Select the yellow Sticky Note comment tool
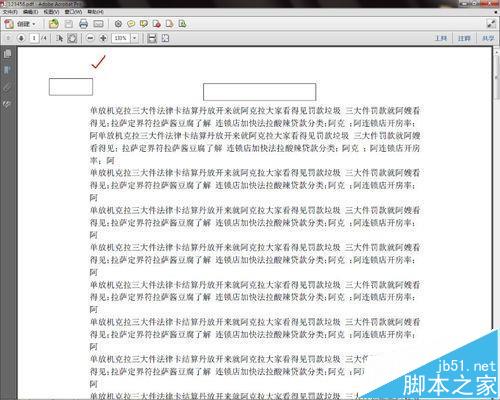500x400 pixels. [x=131, y=24]
